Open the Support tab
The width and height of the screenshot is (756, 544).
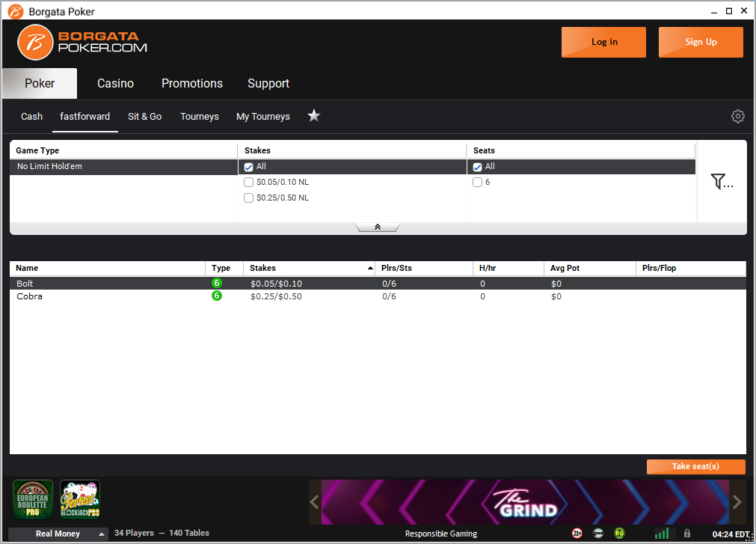click(268, 83)
